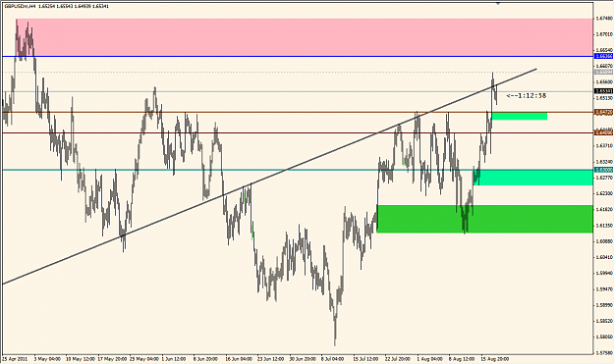Click the 16 Jun 04:00 time label
This screenshot has width=614, height=364.
[239, 358]
